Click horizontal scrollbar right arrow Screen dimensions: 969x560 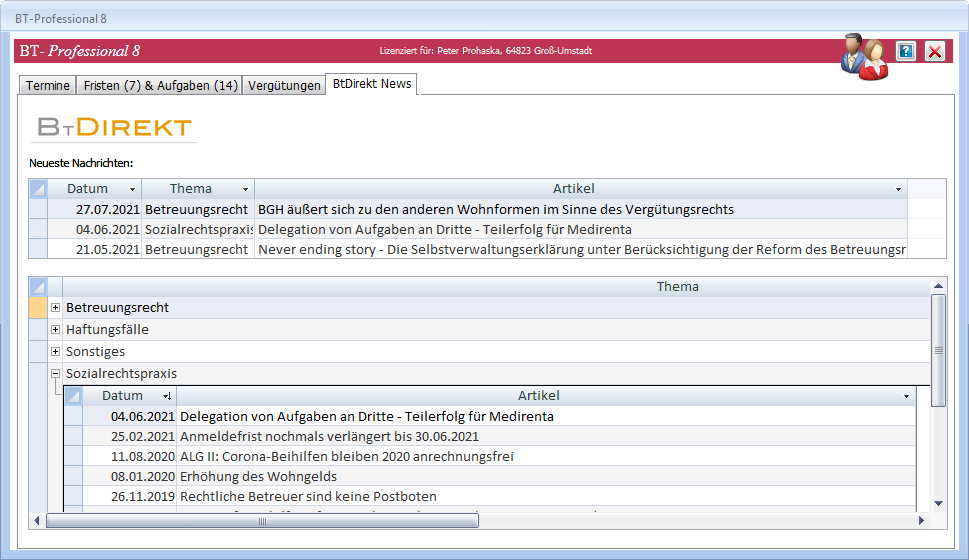[921, 521]
